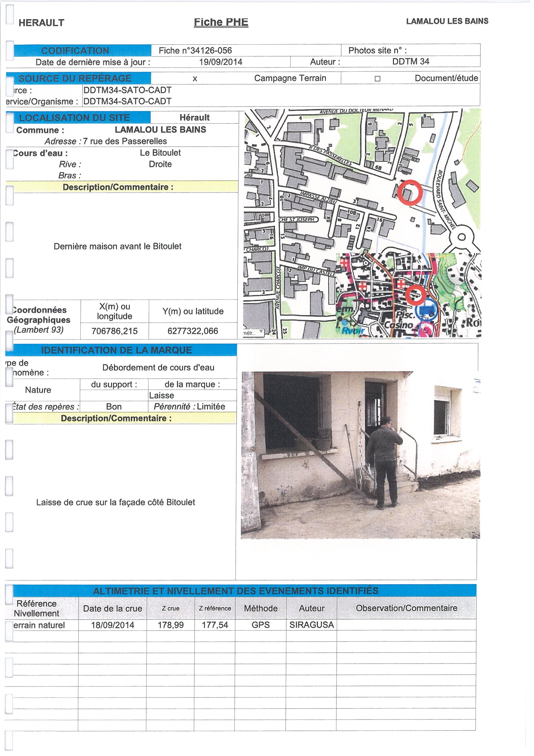
Task: Select 'Laisse de crue sur la façade côté Bitoulet'
Action: [117, 506]
